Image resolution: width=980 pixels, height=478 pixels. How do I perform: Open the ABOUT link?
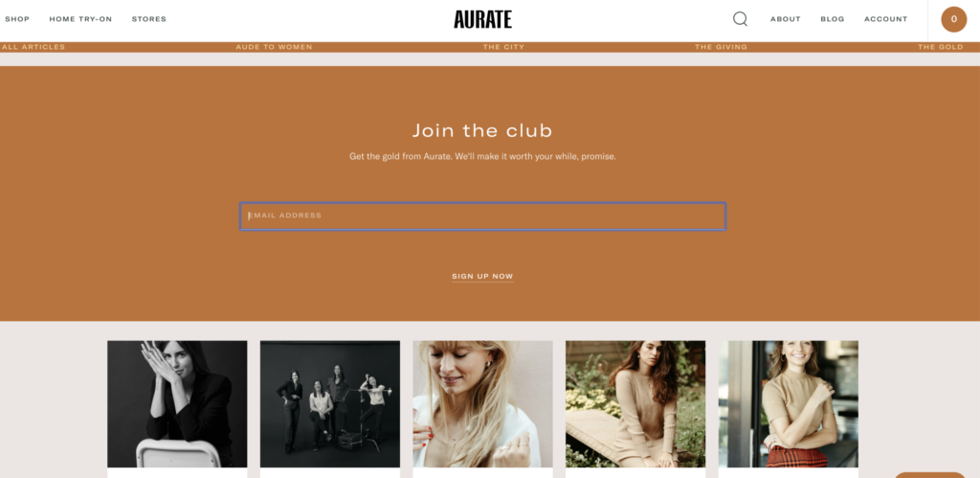pos(785,19)
